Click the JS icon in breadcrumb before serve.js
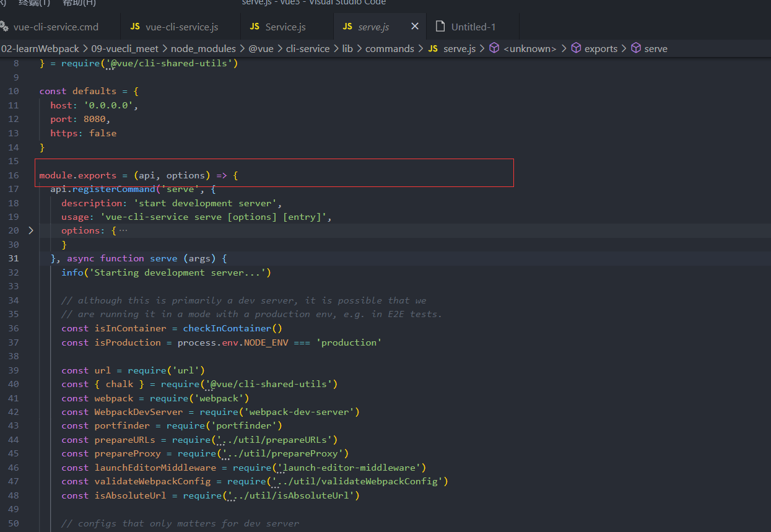 [x=433, y=48]
